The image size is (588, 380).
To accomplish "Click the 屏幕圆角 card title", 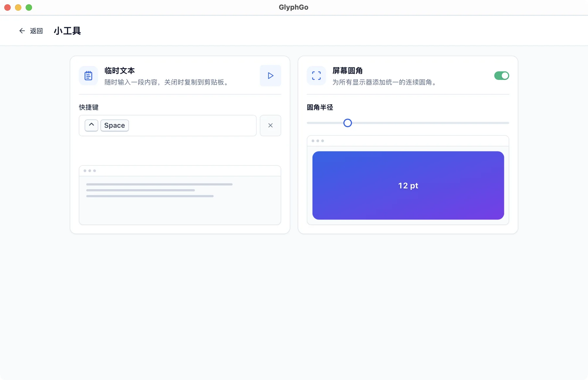I will (348, 71).
